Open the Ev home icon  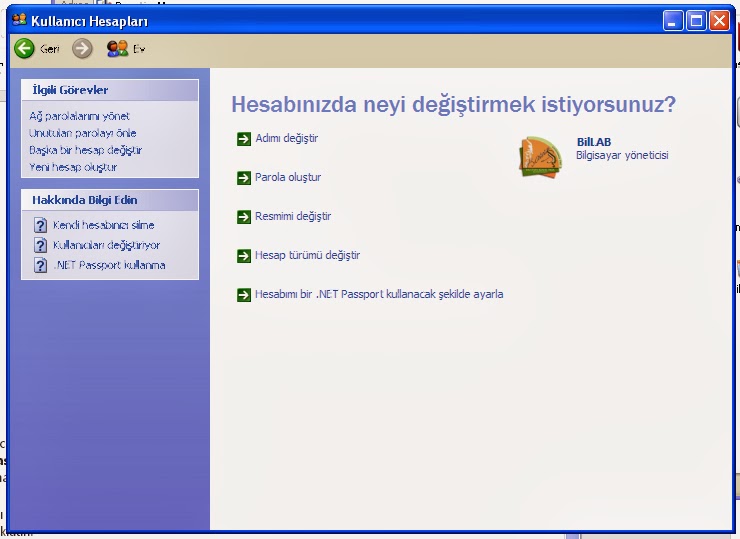click(117, 48)
